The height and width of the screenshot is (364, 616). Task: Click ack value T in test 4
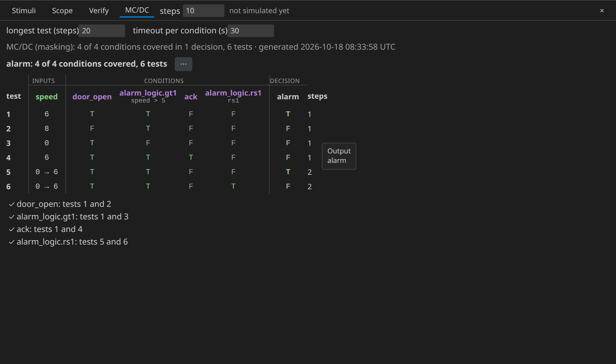tap(191, 157)
